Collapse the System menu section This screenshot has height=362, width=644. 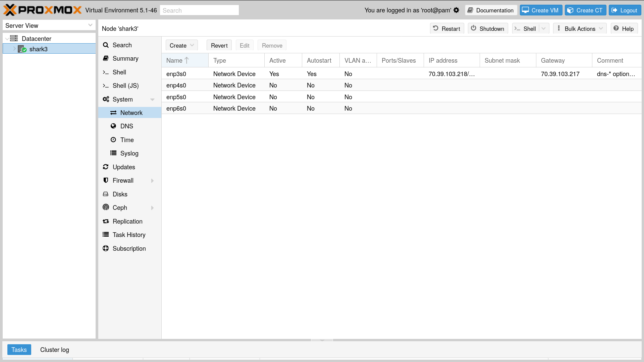[152, 100]
